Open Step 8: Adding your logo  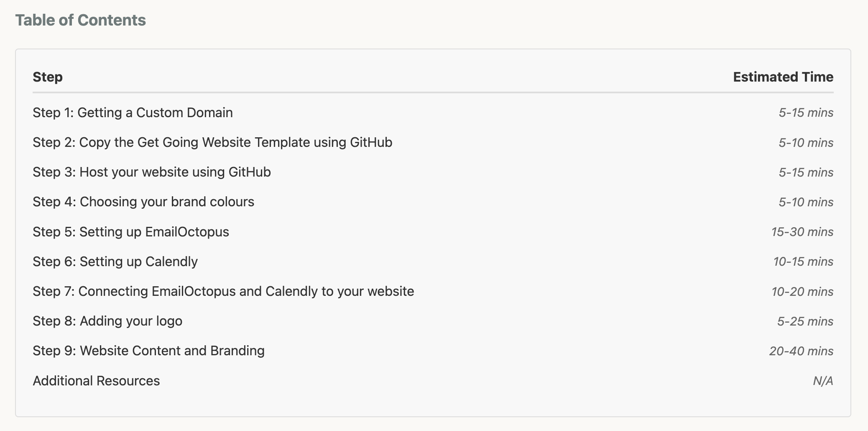(x=107, y=321)
